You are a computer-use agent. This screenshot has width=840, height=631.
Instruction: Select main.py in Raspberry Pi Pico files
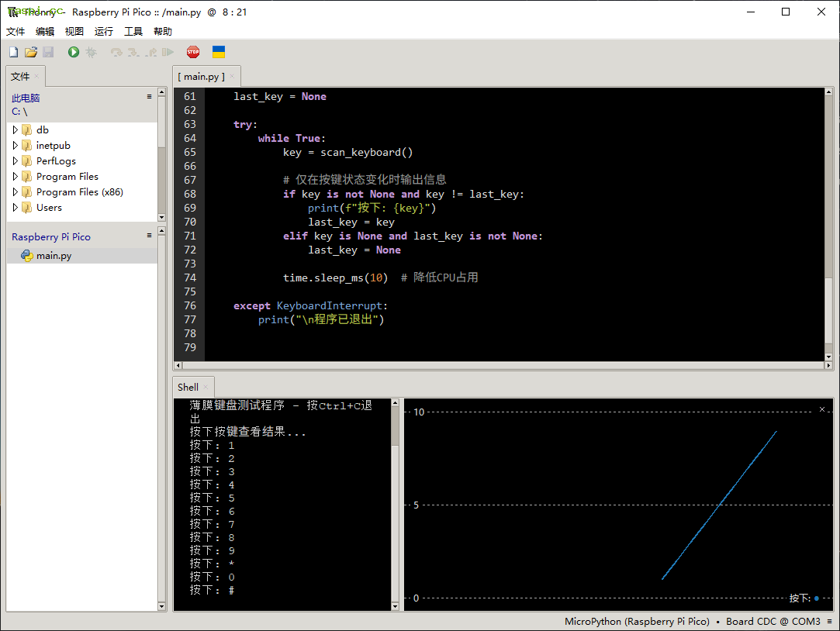click(x=54, y=256)
